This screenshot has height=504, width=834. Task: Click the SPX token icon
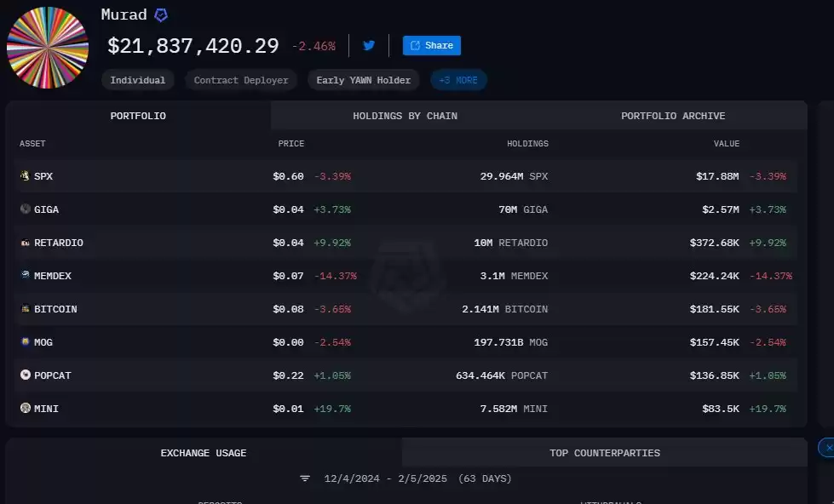coord(25,175)
